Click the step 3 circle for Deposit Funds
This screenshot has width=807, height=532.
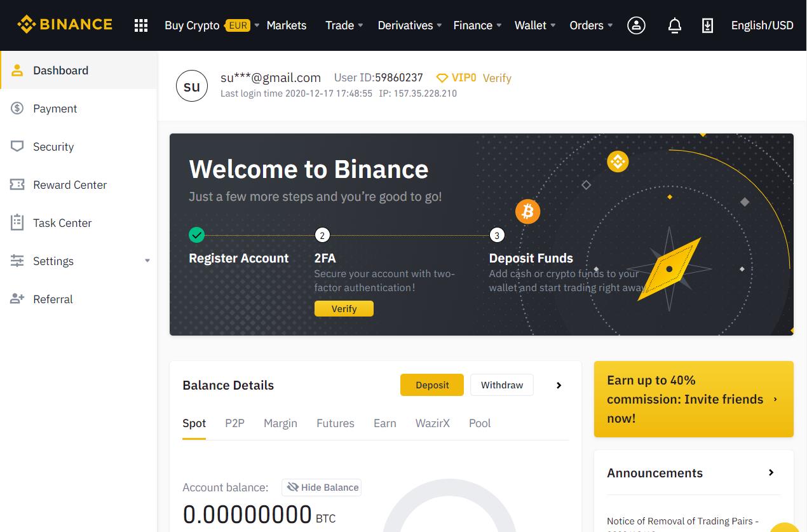[x=497, y=235]
